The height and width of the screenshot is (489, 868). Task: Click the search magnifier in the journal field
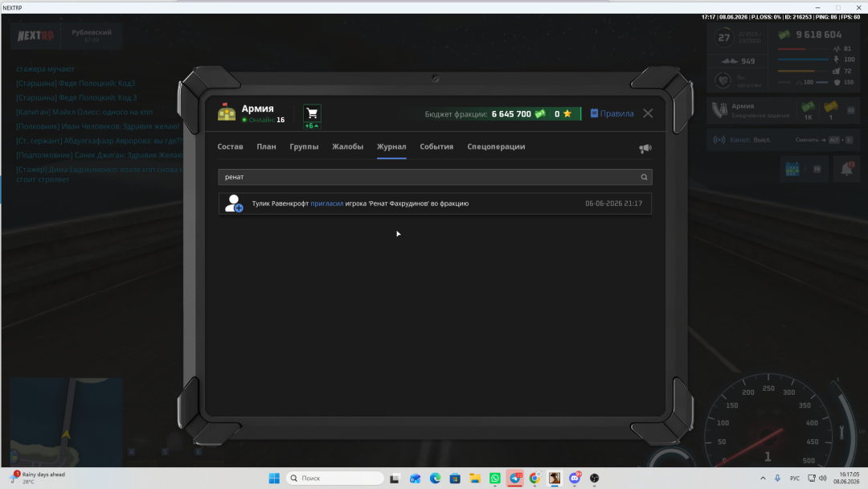pos(644,177)
